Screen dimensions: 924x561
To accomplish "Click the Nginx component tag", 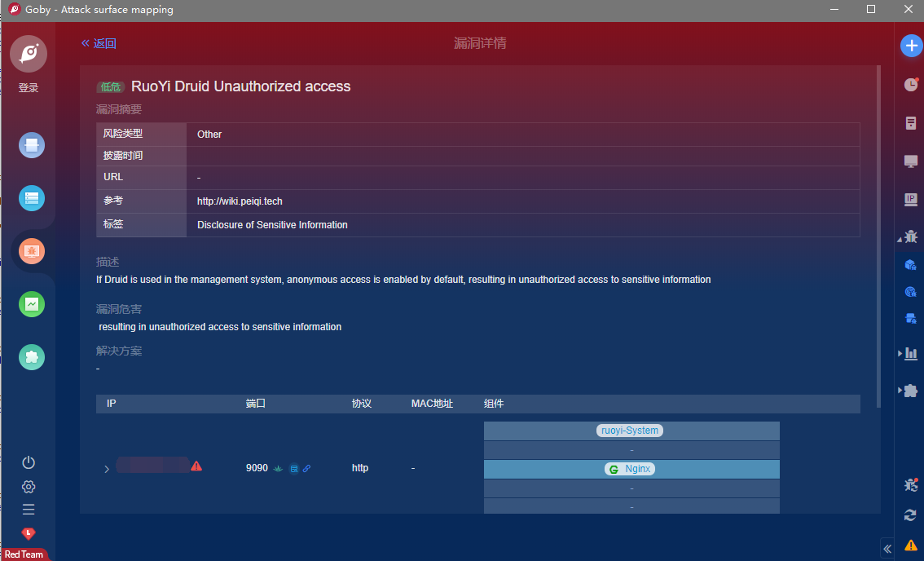I will point(631,469).
